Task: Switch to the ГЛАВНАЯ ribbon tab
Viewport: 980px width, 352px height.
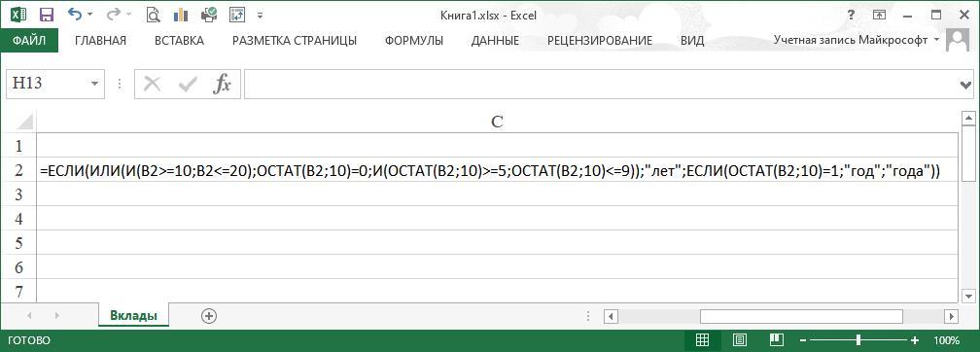Action: [x=101, y=41]
